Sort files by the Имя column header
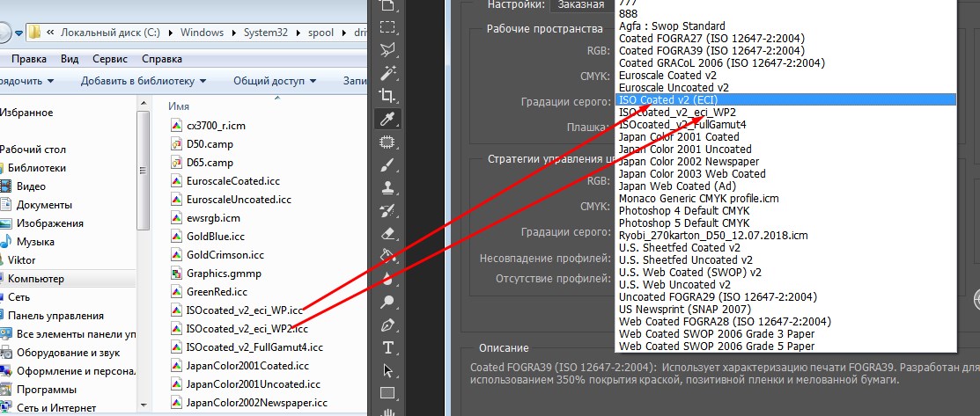980x416 pixels. [x=179, y=106]
